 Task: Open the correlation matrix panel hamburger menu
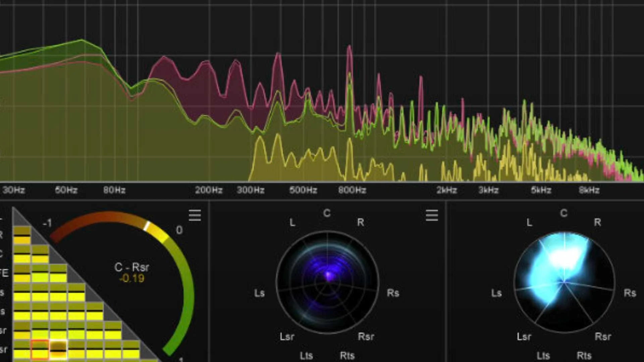[x=195, y=215]
